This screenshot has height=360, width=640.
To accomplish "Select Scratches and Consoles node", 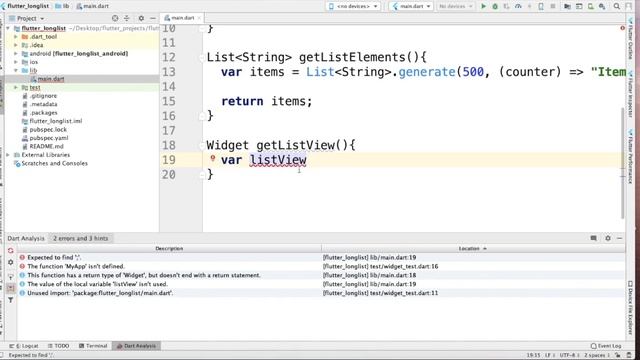I will 54,163.
